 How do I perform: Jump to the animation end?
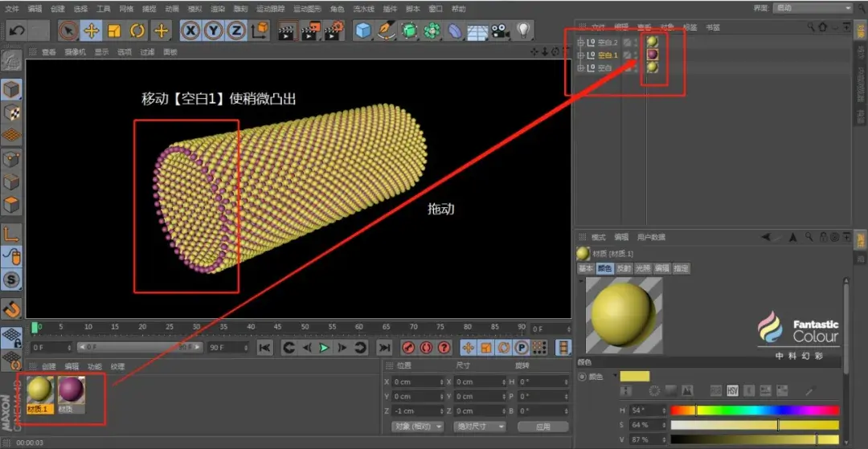[384, 348]
